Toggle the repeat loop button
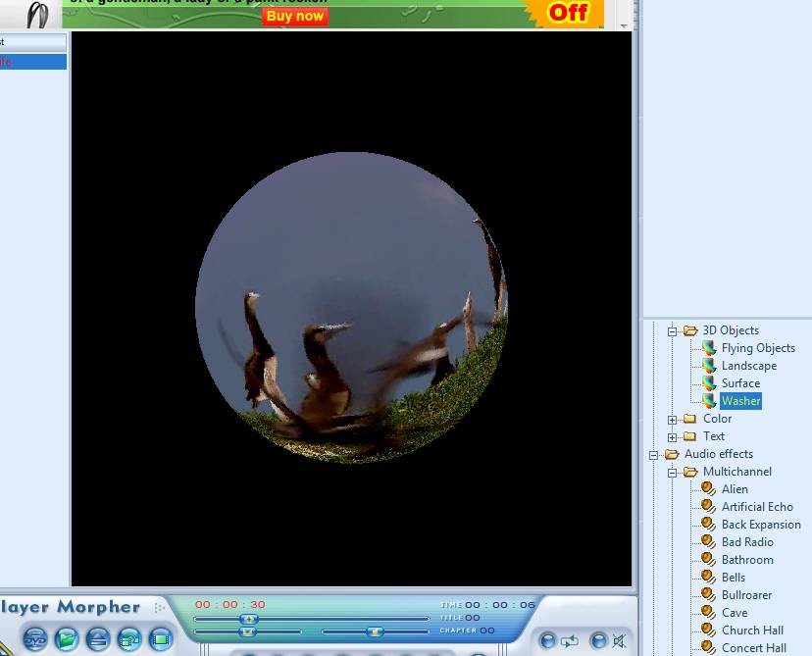Viewport: 812px width, 656px height. [570, 641]
